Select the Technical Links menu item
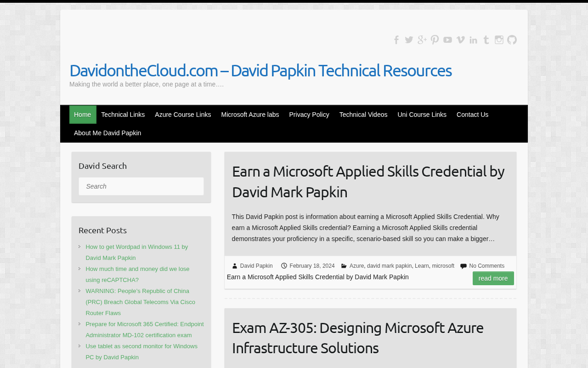The height and width of the screenshot is (368, 588). click(123, 115)
